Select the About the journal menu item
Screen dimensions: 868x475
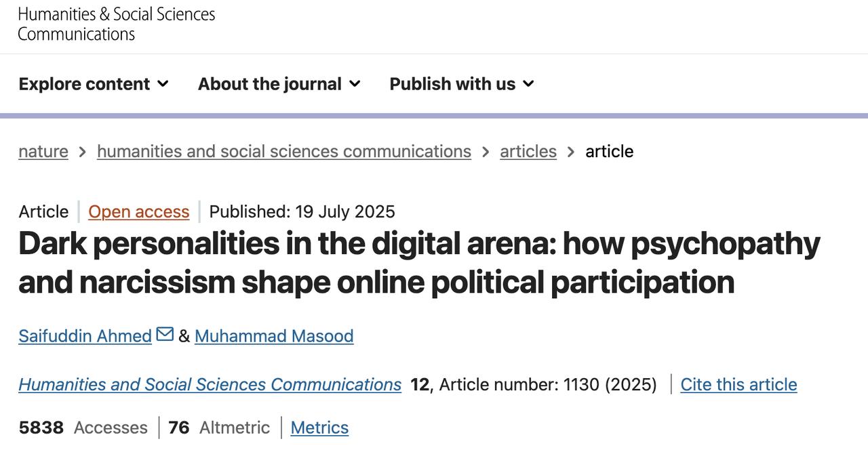(270, 84)
